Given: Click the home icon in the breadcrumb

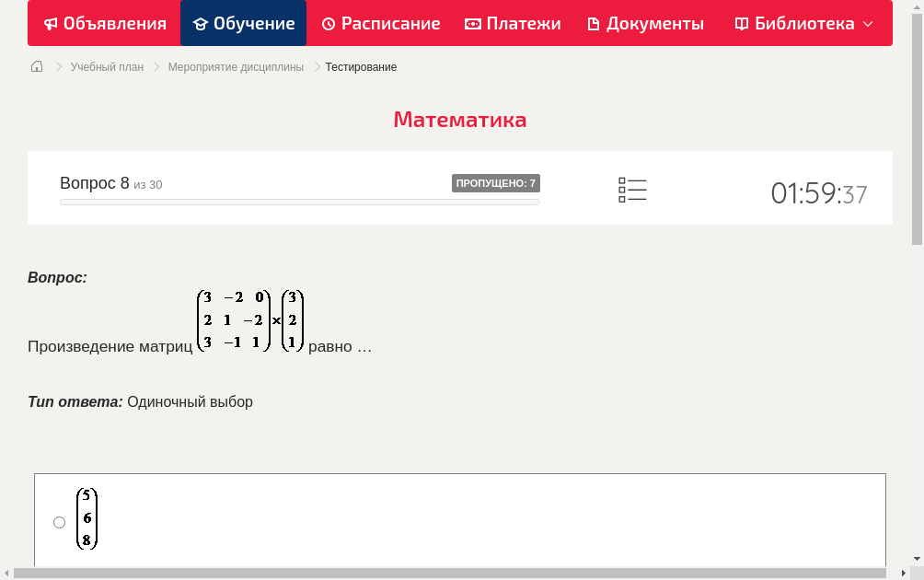Looking at the screenshot, I should point(36,66).
